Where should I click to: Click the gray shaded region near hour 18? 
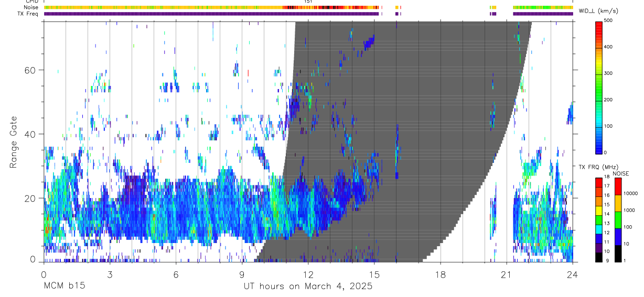pos(440,131)
